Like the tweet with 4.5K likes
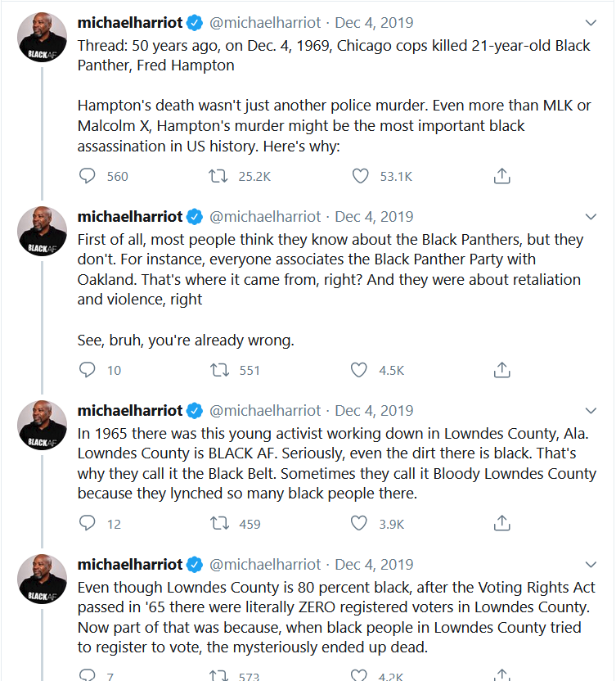Screen dimensions: 616x681 click(359, 370)
